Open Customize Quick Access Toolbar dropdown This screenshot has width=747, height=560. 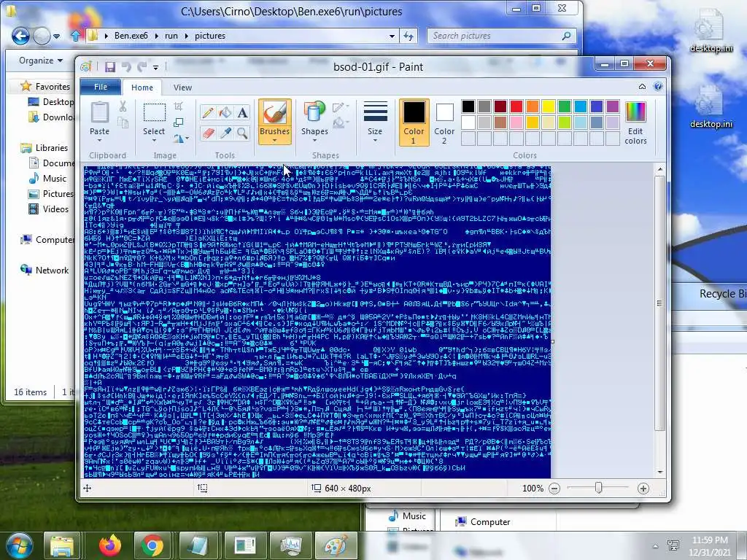click(x=156, y=68)
